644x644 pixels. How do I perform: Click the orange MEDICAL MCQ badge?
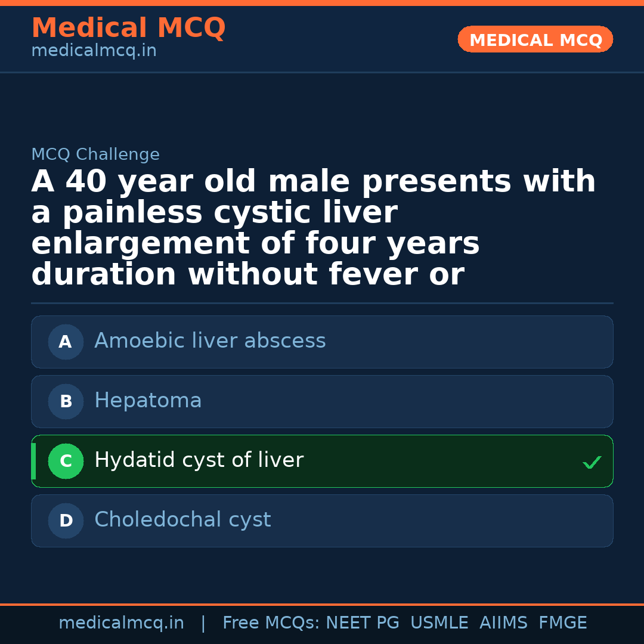535,39
